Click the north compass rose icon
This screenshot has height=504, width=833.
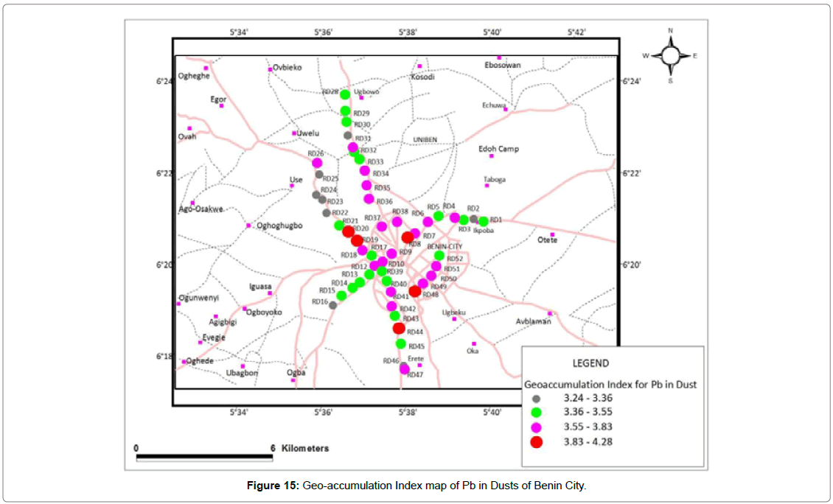670,55
